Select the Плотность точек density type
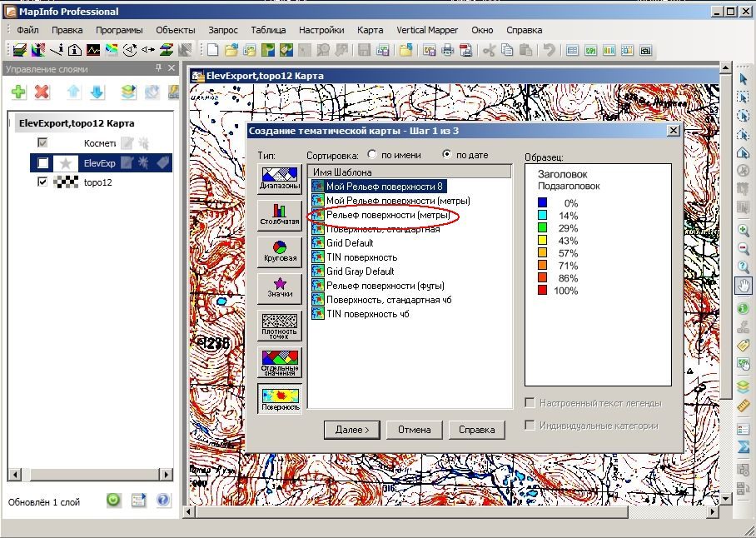The height and width of the screenshot is (538, 756). (x=280, y=326)
